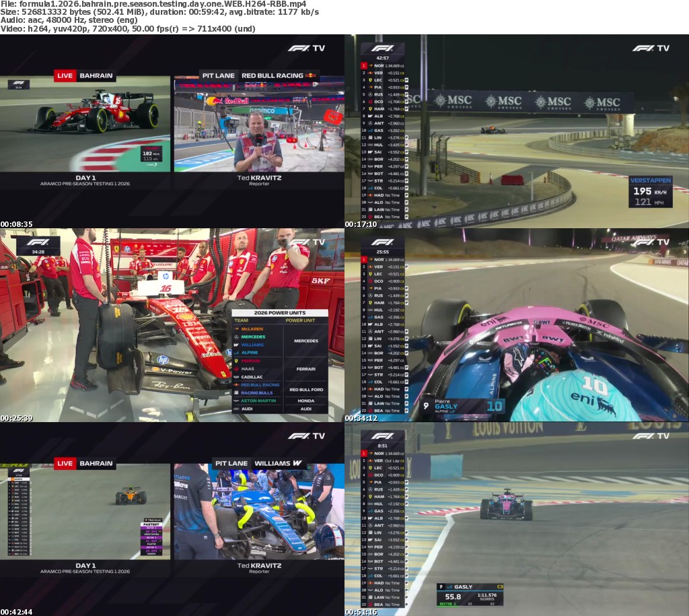Click the Williams W logo in the PIT LANE banner
The width and height of the screenshot is (689, 616).
click(297, 463)
